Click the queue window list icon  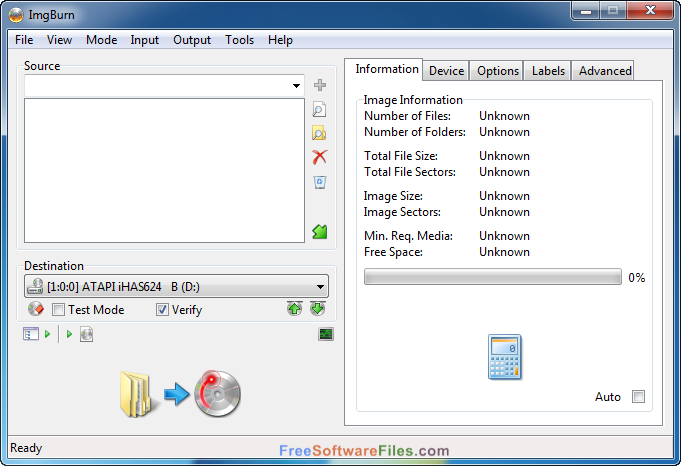click(30, 334)
